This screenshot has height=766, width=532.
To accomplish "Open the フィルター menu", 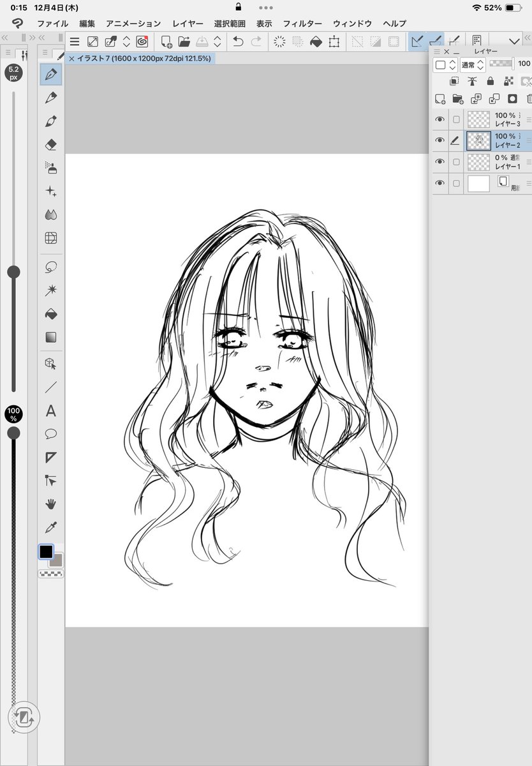I will coord(302,24).
